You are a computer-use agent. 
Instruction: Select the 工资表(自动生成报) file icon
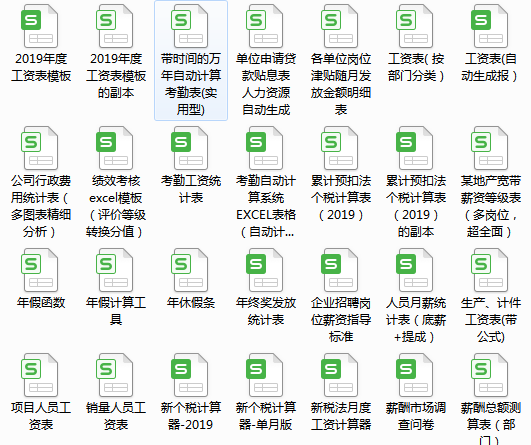click(491, 26)
